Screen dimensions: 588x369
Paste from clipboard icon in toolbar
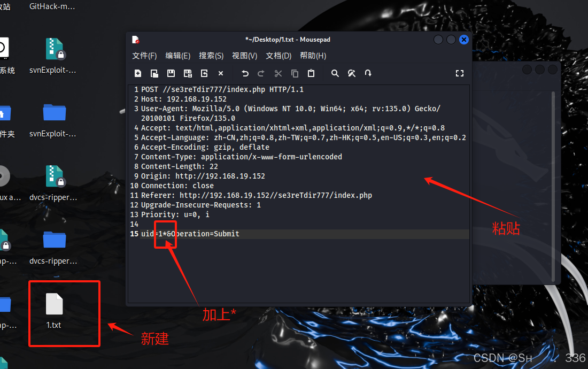[311, 73]
